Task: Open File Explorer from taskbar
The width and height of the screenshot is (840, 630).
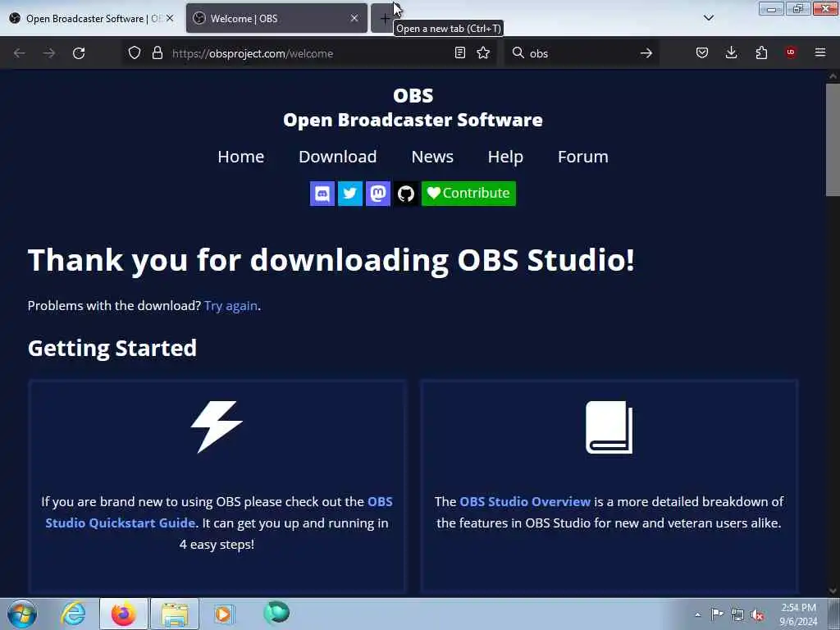Action: 175,614
